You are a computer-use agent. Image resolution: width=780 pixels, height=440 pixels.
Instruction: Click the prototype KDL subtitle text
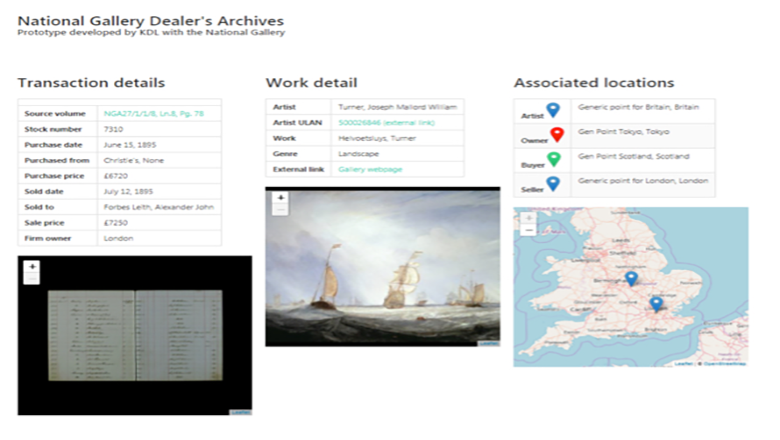point(151,32)
